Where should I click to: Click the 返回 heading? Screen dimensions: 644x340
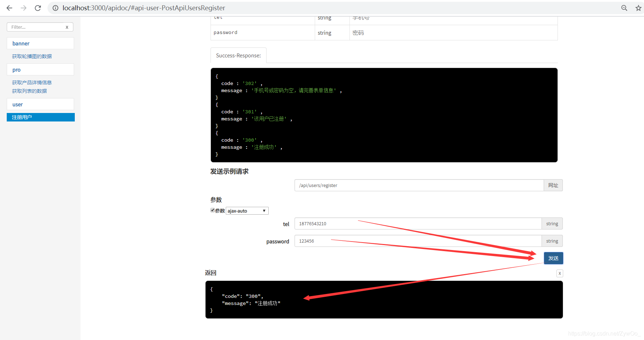click(x=211, y=273)
